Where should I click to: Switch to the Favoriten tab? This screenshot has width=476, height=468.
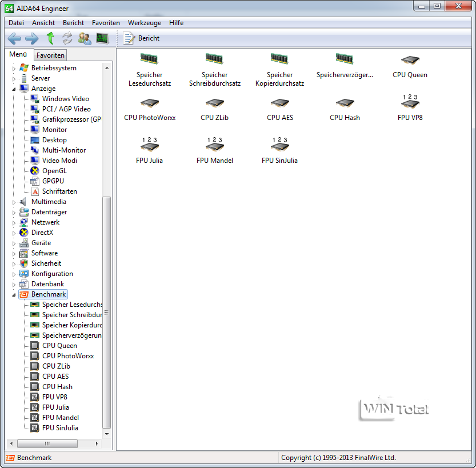[x=50, y=55]
